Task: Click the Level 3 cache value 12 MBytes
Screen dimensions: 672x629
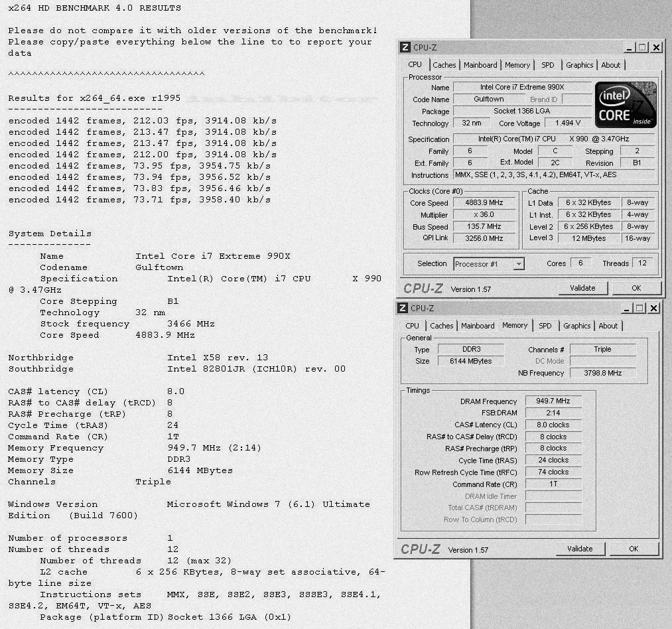Action: [588, 238]
